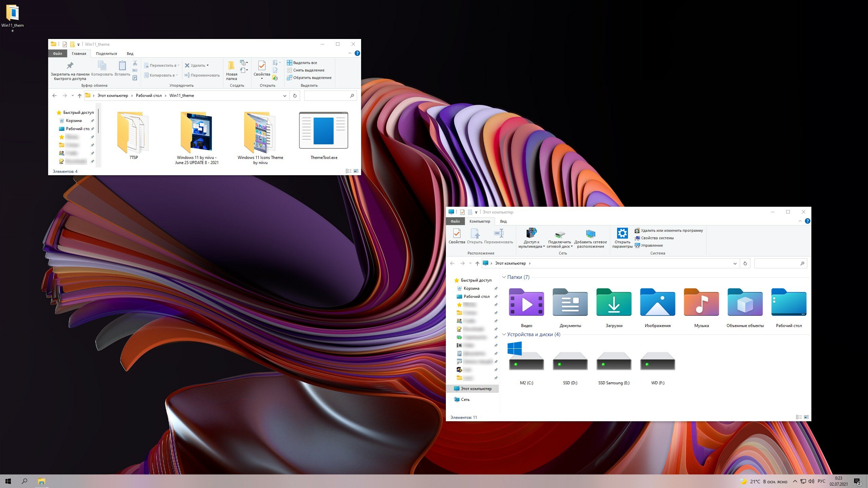Open the Рабочий стол folder in Папки group
The width and height of the screenshot is (868, 488).
789,302
